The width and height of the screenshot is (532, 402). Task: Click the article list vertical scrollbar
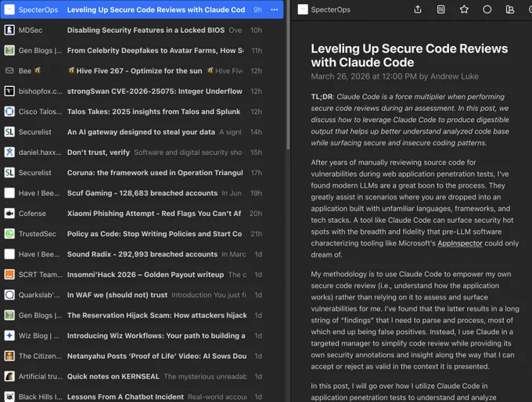pos(288,74)
